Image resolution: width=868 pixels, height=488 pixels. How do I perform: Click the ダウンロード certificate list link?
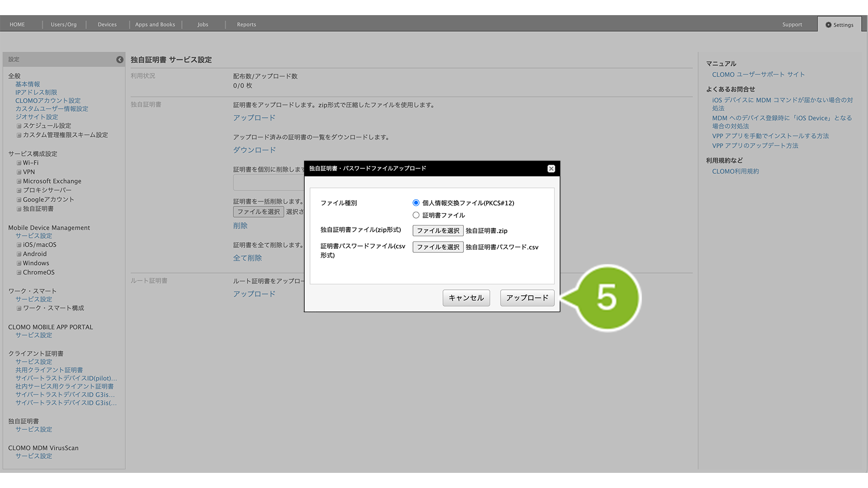click(x=254, y=150)
